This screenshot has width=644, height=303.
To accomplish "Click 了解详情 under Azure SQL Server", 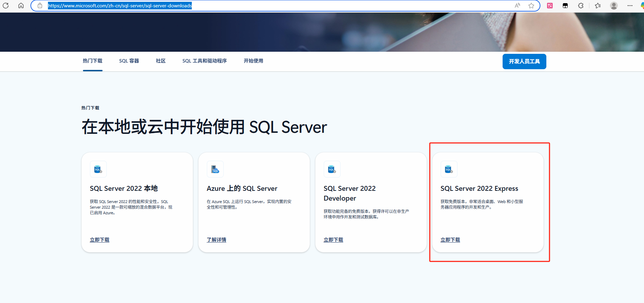I will click(217, 240).
